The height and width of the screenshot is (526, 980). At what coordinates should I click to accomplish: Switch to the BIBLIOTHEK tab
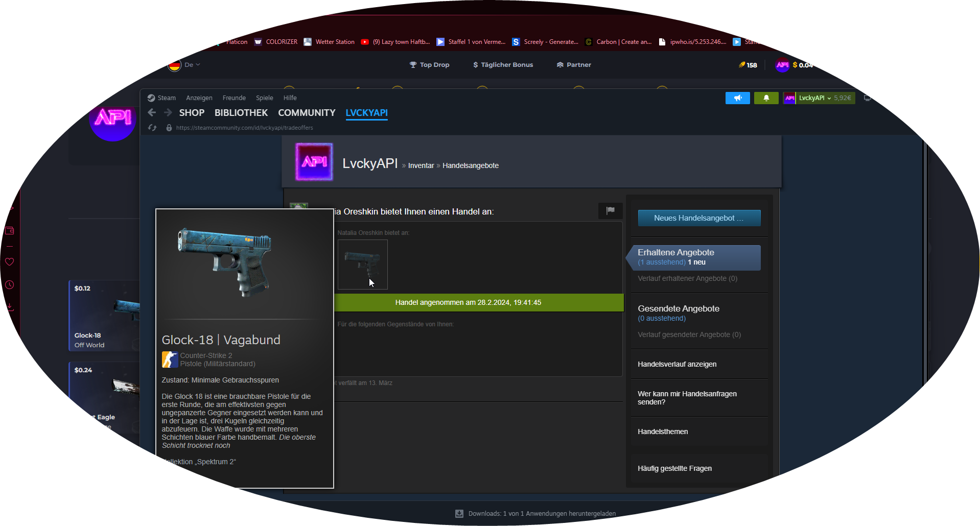241,113
